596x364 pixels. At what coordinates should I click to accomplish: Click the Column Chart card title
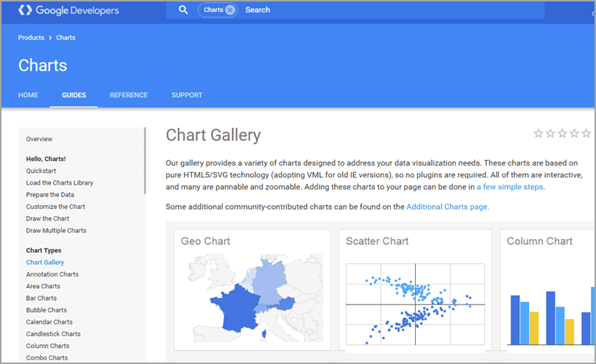[539, 241]
